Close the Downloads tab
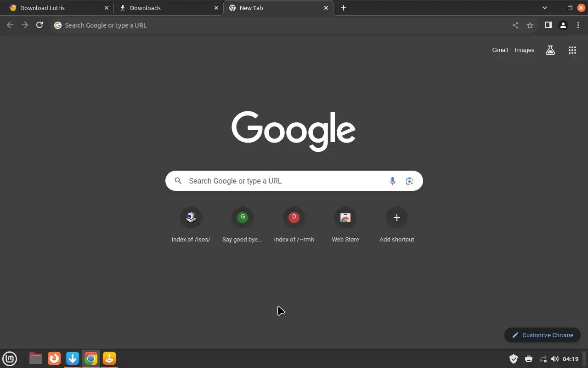This screenshot has height=368, width=588. coord(216,8)
